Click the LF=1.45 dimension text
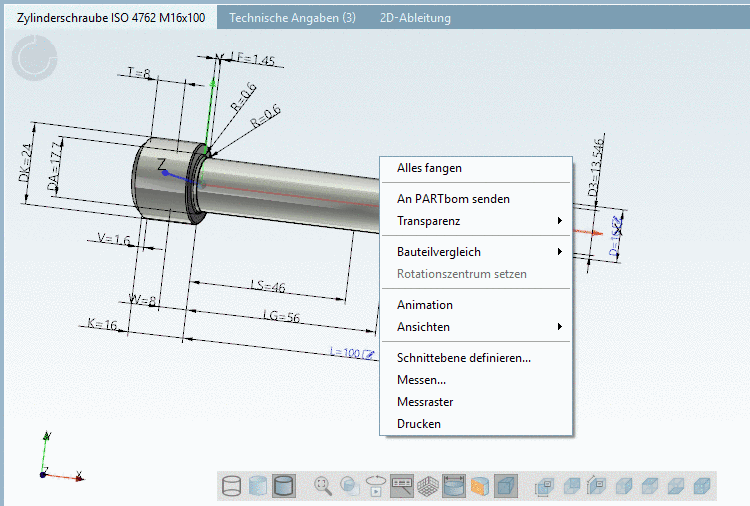The height and width of the screenshot is (506, 750). 253,59
